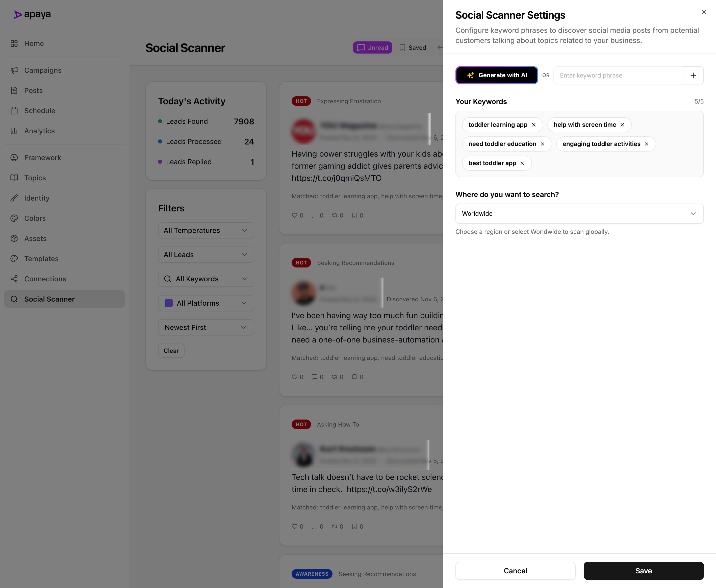Open the Worldwide region dropdown
The image size is (716, 588).
[x=579, y=213]
